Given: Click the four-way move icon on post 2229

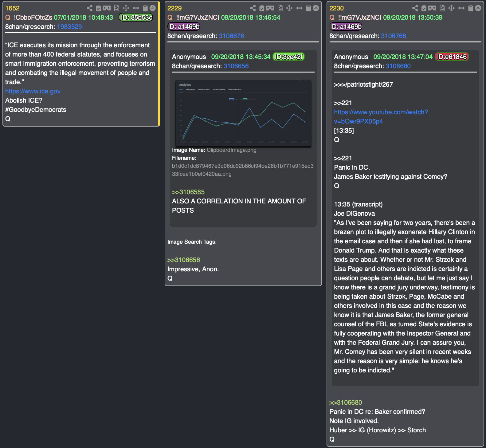Looking at the screenshot, I should pos(289,8).
